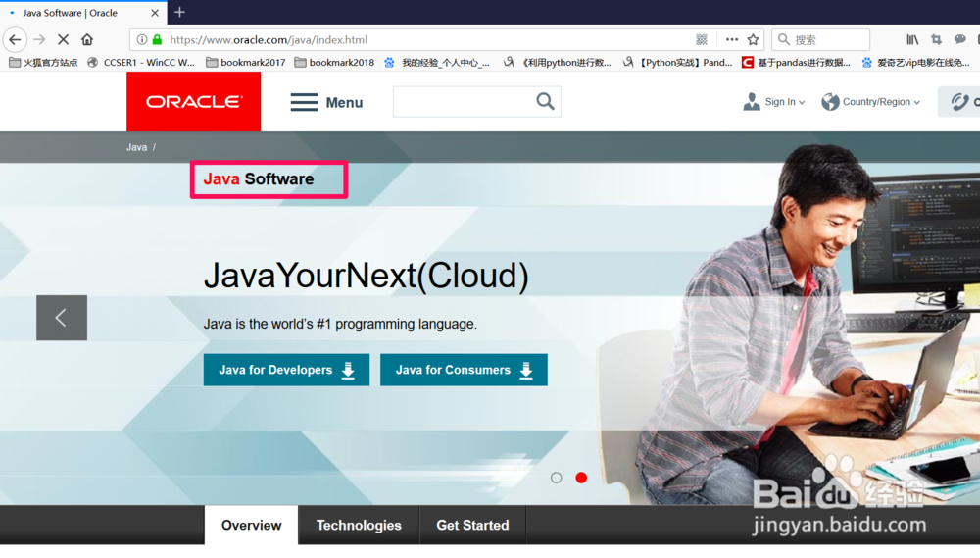The width and height of the screenshot is (980, 558).
Task: Switch to the Technologies tab
Action: point(359,525)
